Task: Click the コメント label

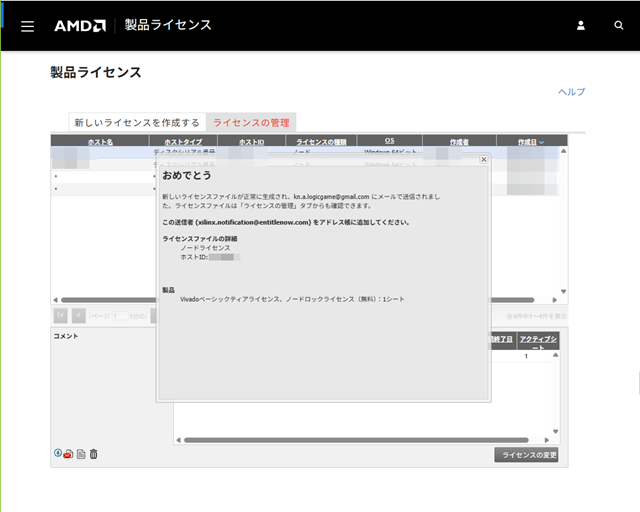Action: (x=66, y=336)
